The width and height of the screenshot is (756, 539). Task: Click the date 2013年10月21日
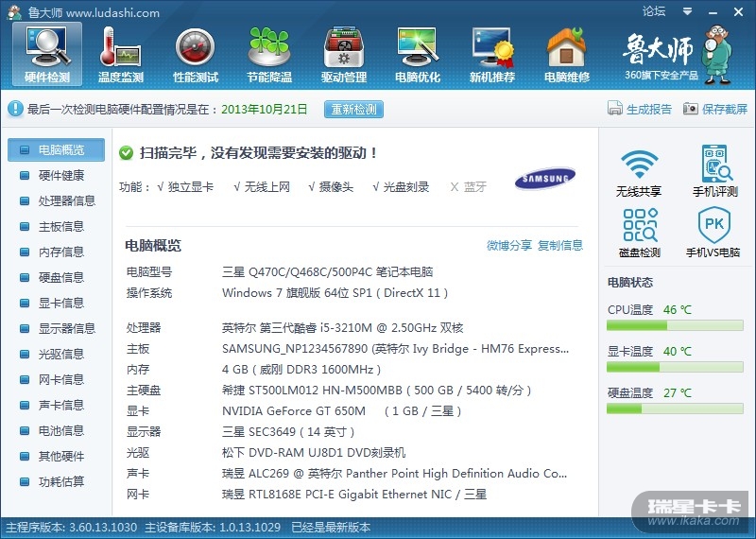pyautogui.click(x=265, y=109)
